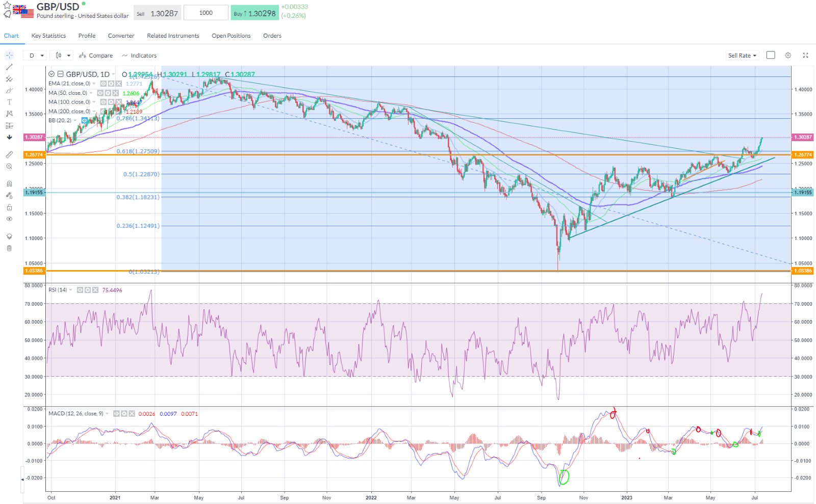Click the orange 1.26774 price label on left axis
This screenshot has height=504, width=816.
pos(34,154)
